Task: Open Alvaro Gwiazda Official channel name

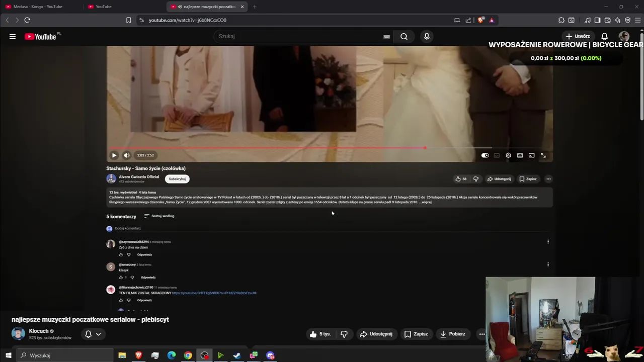Action: click(x=139, y=177)
